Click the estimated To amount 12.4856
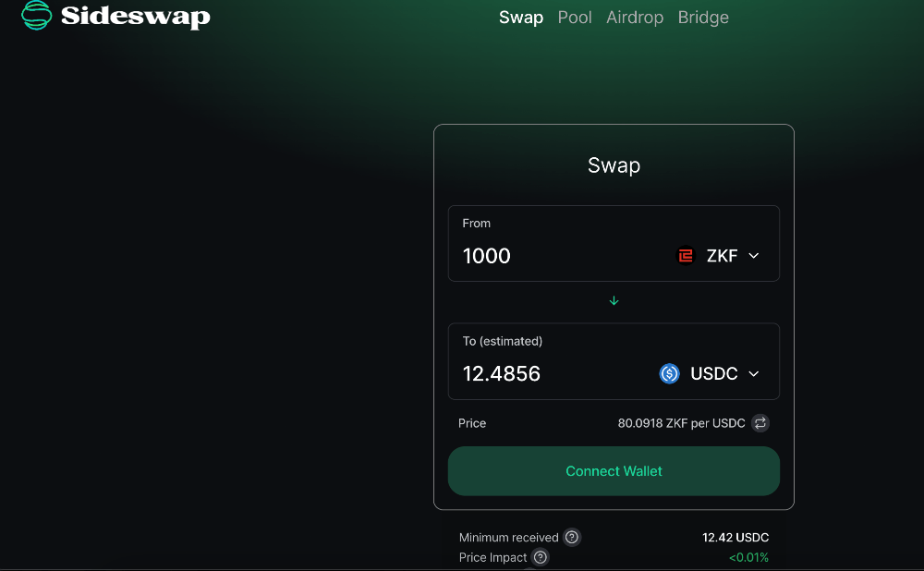Viewport: 924px width, 571px height. point(502,373)
